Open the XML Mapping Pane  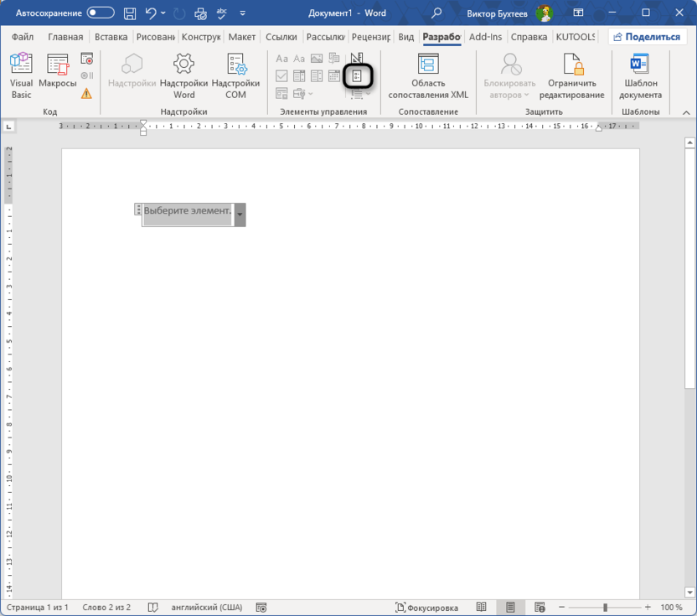[427, 75]
